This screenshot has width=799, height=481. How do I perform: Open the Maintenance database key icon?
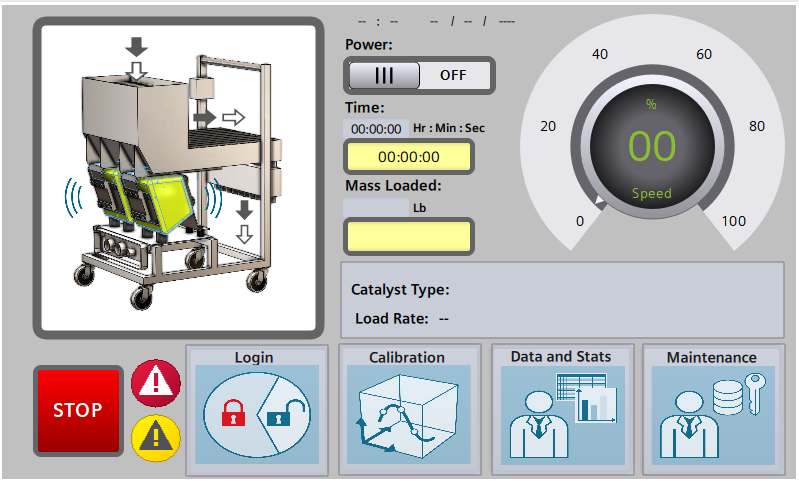tap(713, 414)
